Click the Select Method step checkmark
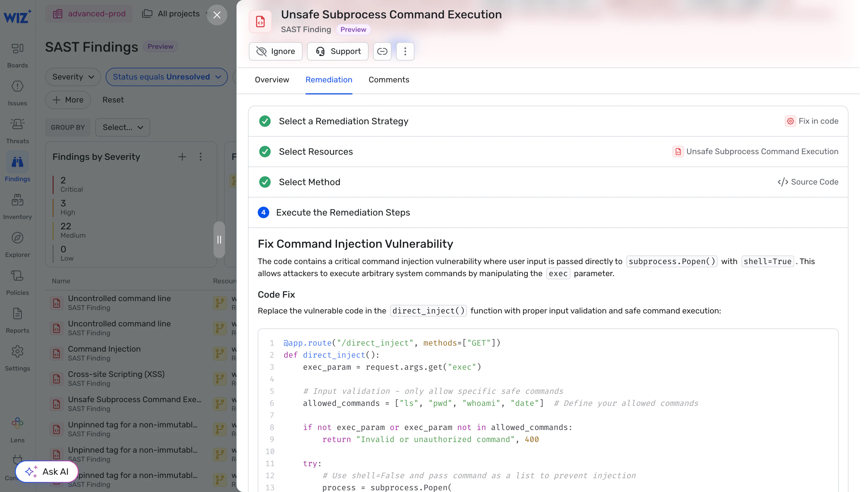The height and width of the screenshot is (492, 868). (x=265, y=182)
